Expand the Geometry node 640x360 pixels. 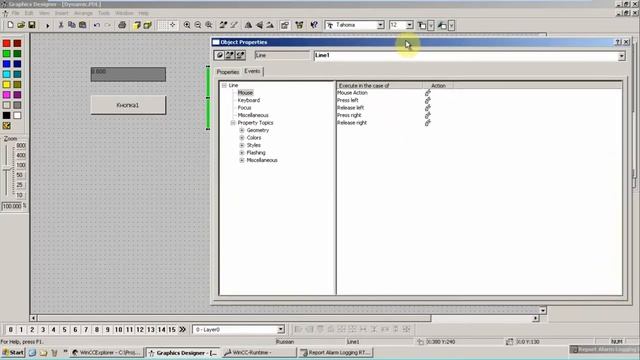pyautogui.click(x=242, y=130)
